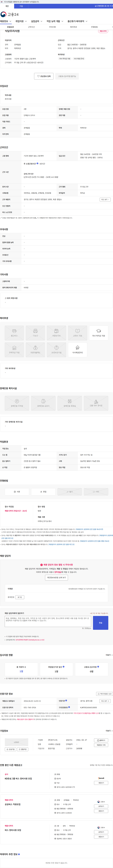This screenshot has width=113, height=868.
Task: Click the 식사제공(3식) benefit icon
Action: (77, 349)
